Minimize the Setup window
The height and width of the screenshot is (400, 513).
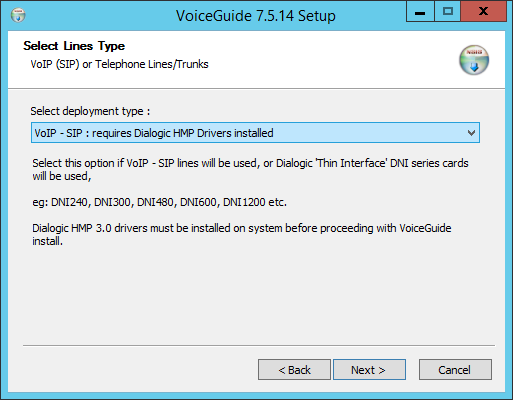420,12
